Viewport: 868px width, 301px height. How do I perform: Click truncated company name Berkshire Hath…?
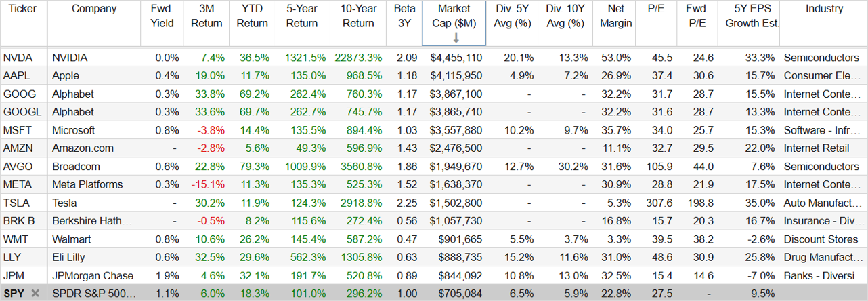point(92,221)
